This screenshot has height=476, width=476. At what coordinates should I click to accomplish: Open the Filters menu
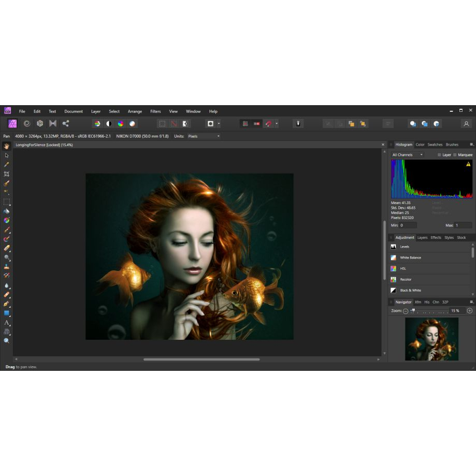click(155, 111)
